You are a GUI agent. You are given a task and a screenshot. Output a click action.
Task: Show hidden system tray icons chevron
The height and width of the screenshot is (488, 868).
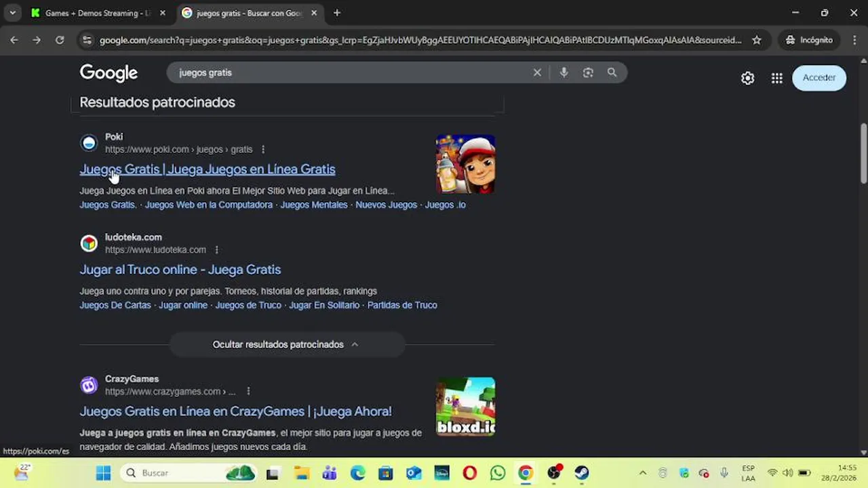[x=643, y=473]
